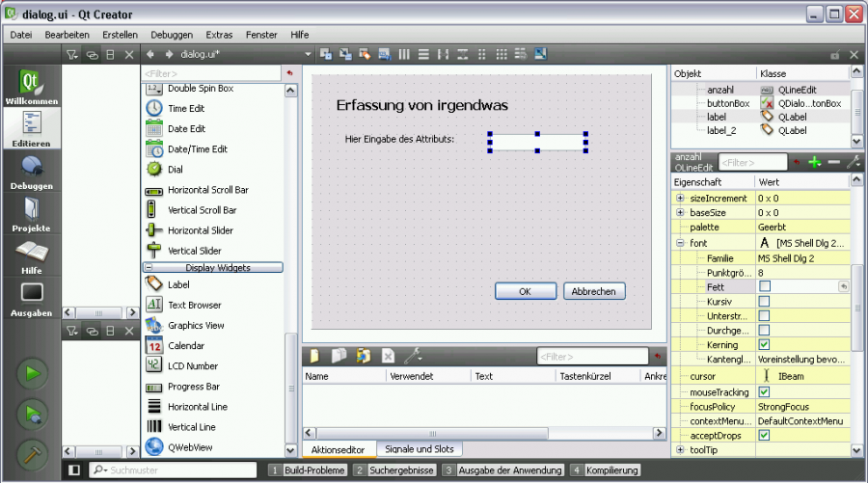Click the hammer Build icon
Screen dimensions: 868x483
point(33,453)
